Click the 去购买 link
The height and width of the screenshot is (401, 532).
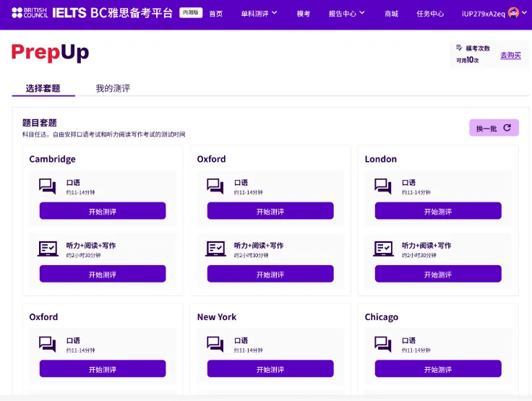(x=510, y=56)
